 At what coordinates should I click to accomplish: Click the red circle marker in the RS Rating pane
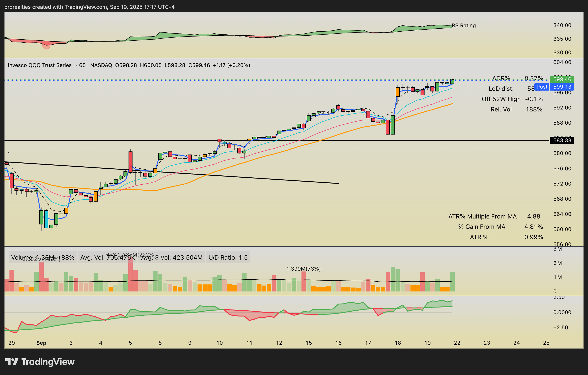(46, 45)
